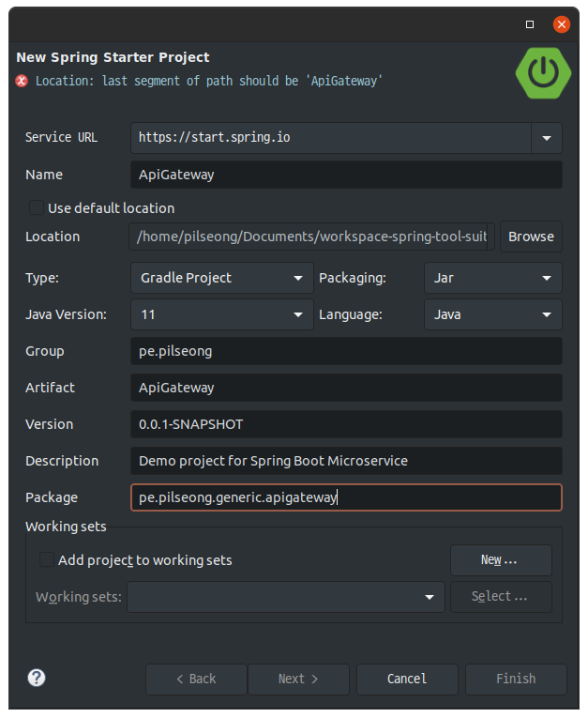588x718 pixels.
Task: Click the Back button
Action: (x=196, y=680)
